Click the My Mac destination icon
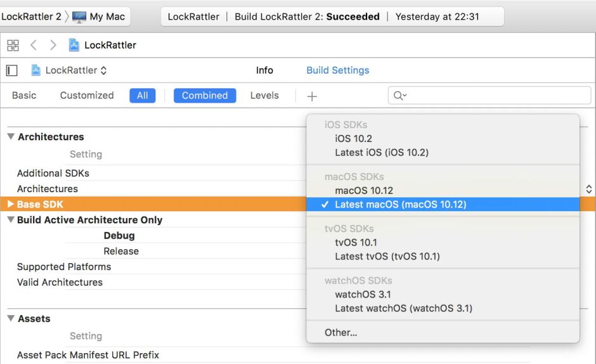Image resolution: width=596 pixels, height=364 pixels. click(79, 16)
